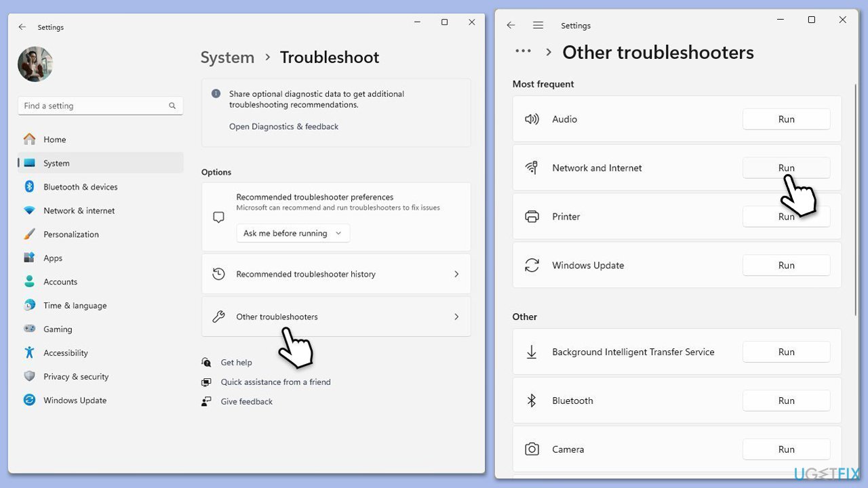Click the breadcrumb ellipsis icon

coord(523,52)
